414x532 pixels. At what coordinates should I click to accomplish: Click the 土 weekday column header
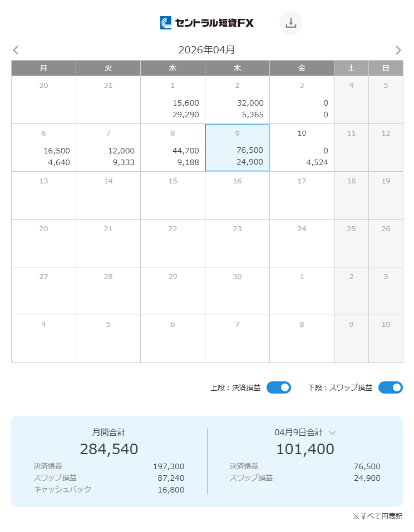click(351, 68)
